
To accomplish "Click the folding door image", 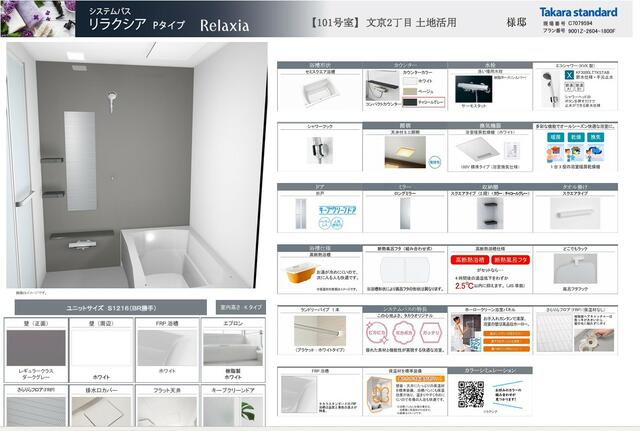I will [x=301, y=213].
